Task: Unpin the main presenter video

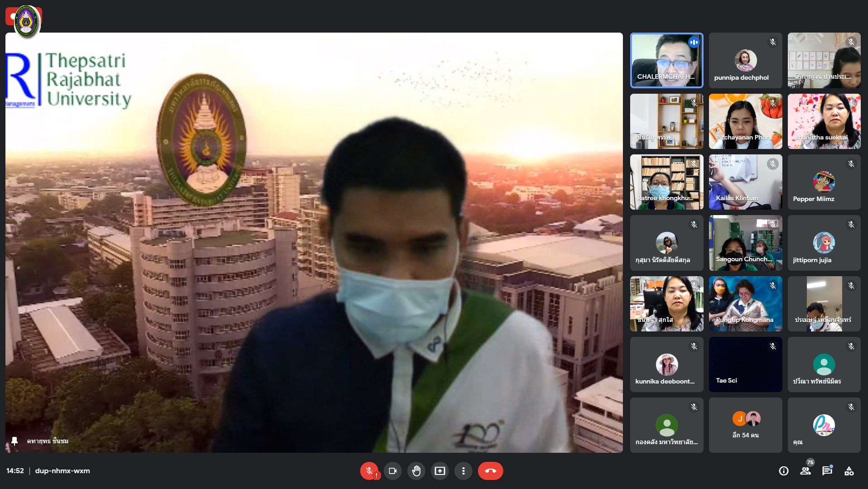Action: (14, 441)
